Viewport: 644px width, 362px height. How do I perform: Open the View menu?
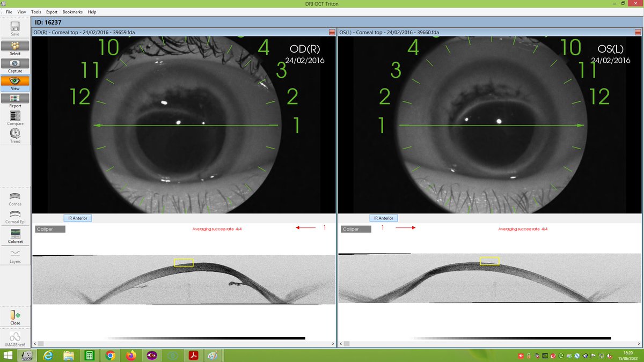coord(21,12)
